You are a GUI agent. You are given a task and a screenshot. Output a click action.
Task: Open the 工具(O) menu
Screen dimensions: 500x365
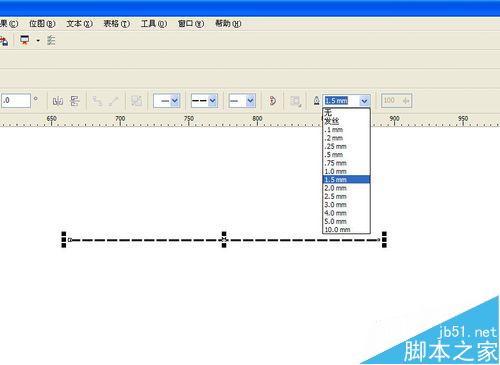tap(154, 24)
